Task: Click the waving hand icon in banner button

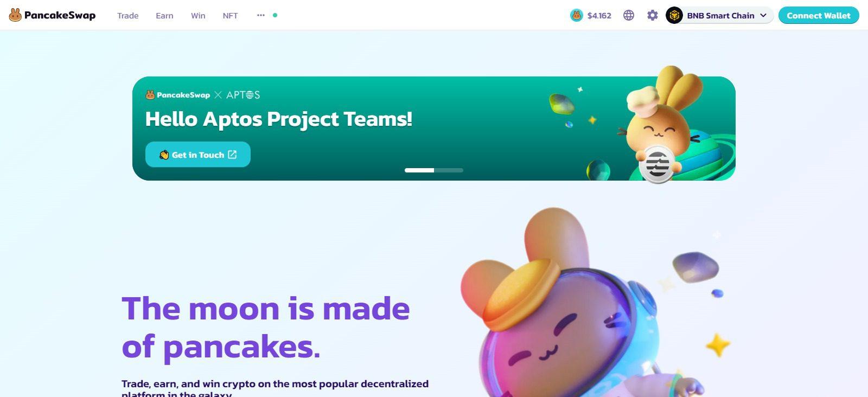Action: point(164,155)
